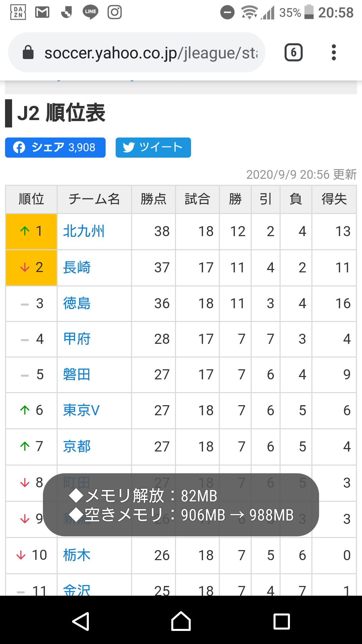The image size is (362, 644).
Task: Open the 栃木 team link
Action: click(77, 555)
